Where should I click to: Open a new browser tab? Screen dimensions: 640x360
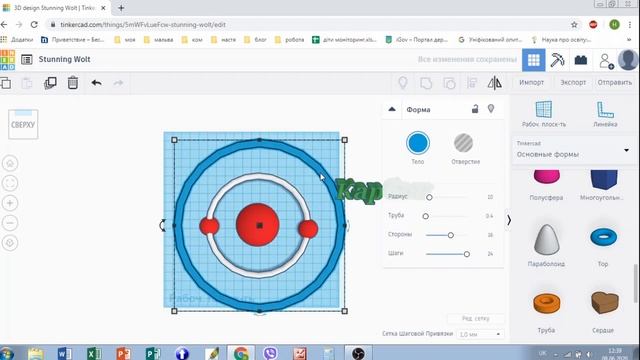pos(121,8)
